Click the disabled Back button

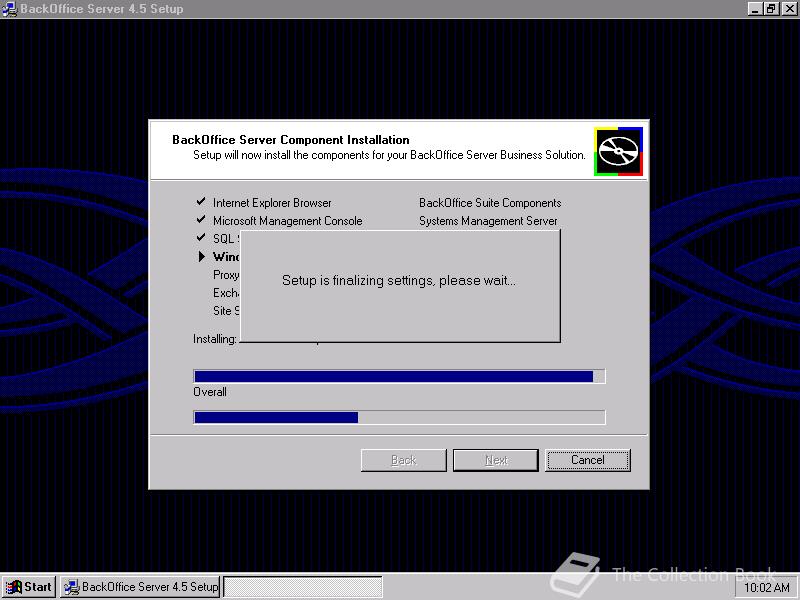click(x=404, y=460)
